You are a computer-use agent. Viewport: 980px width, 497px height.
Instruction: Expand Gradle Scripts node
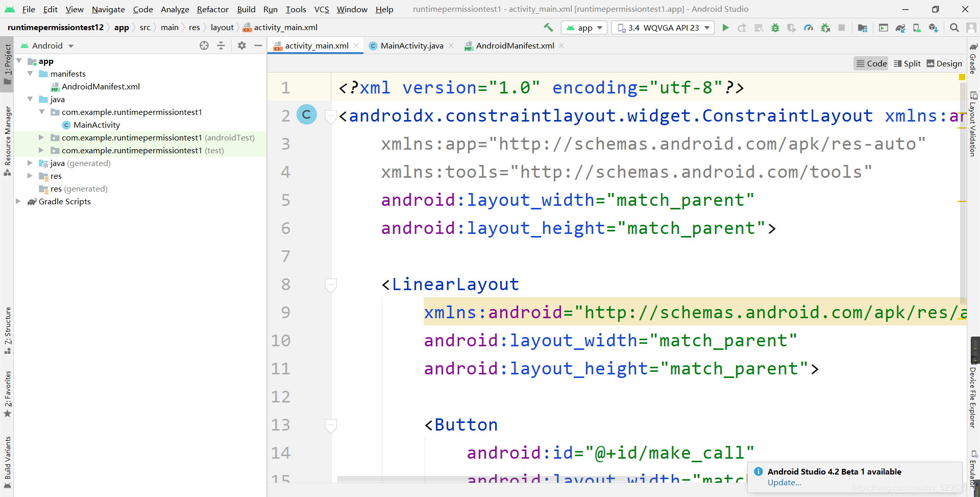point(19,201)
